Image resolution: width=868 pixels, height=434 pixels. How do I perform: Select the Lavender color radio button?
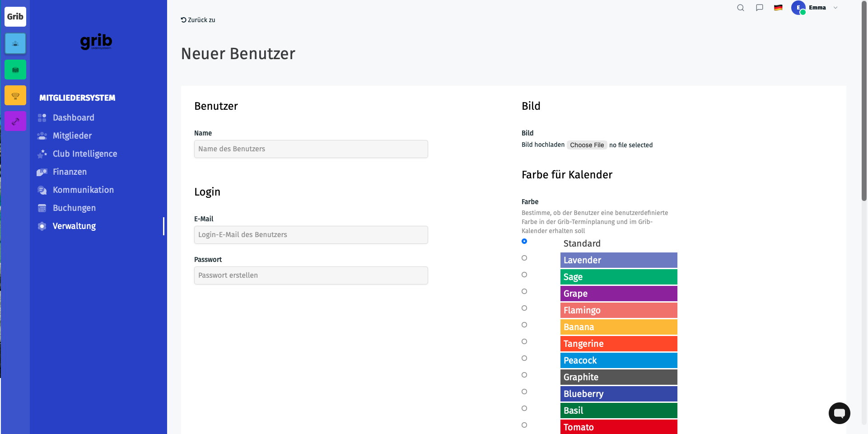pos(524,258)
